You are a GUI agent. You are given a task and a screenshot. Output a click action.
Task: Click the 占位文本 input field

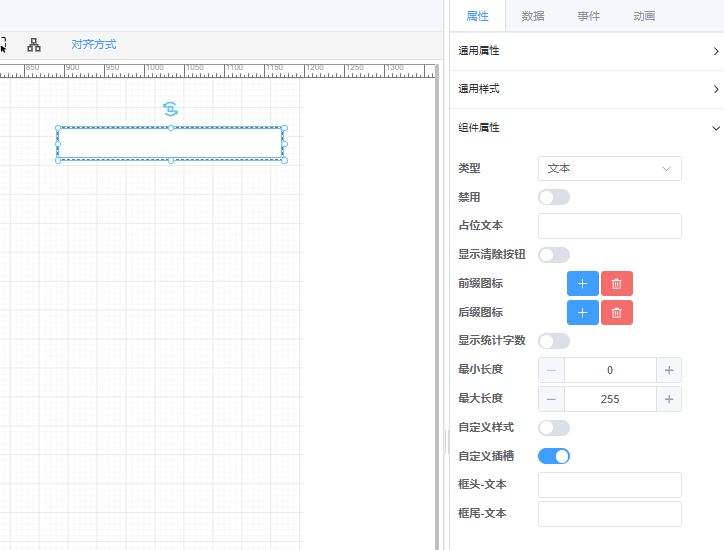pyautogui.click(x=609, y=226)
